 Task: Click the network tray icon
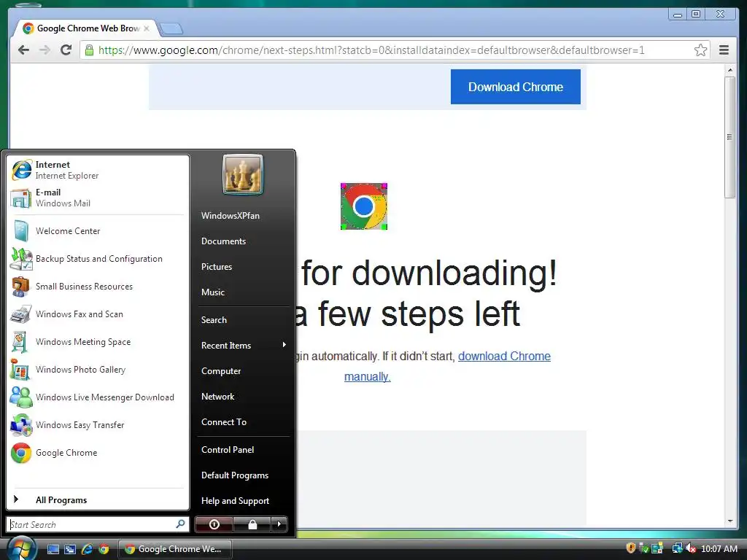pos(676,548)
